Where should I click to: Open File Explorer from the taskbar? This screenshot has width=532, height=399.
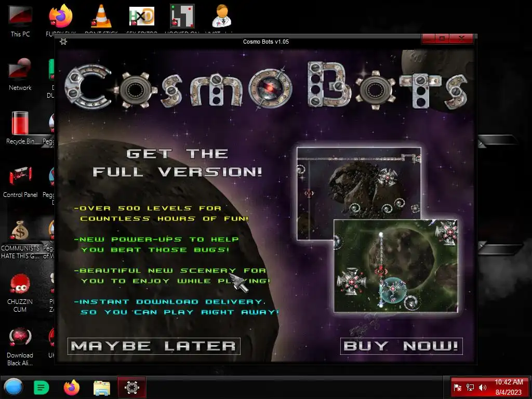click(x=102, y=388)
